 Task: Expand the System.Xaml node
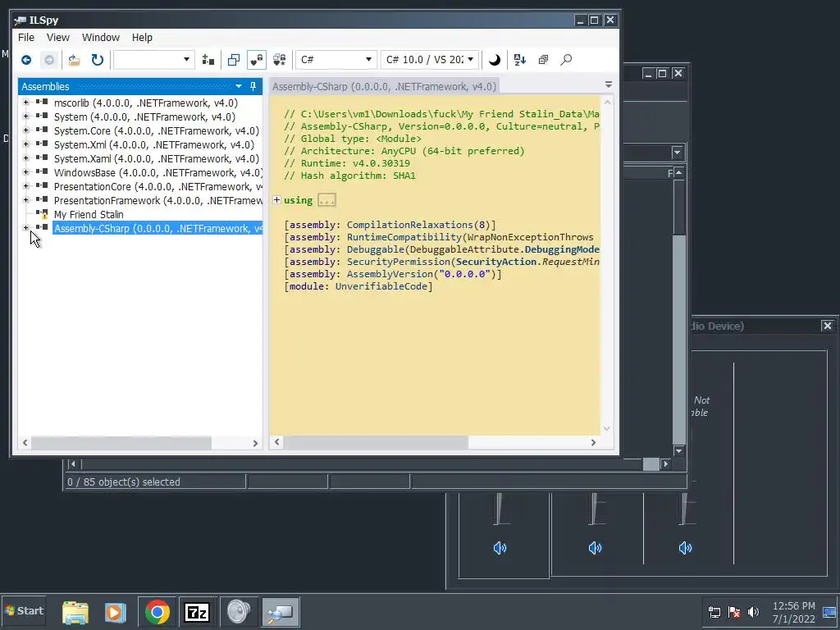[x=25, y=157]
